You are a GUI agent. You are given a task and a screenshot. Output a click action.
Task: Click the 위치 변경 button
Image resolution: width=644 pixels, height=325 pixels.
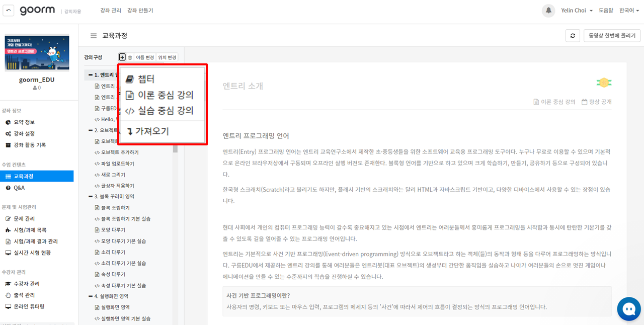point(167,57)
